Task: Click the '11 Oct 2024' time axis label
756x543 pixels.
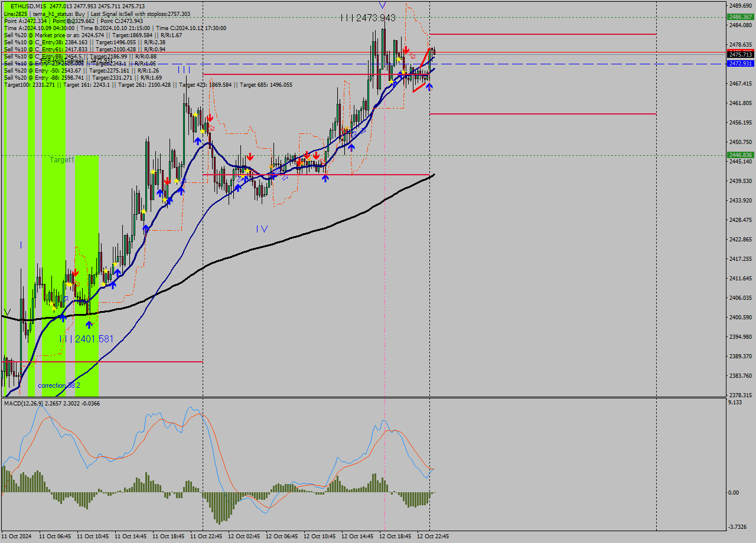Action: coord(17,537)
